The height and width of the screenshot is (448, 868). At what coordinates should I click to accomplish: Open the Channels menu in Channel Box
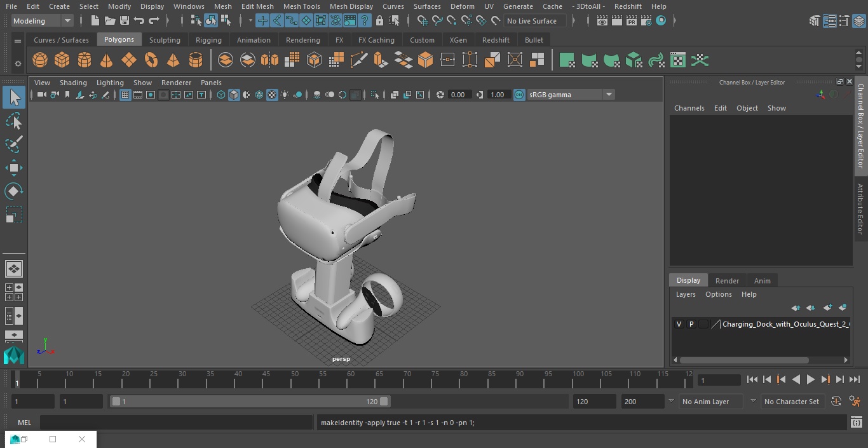(x=689, y=108)
